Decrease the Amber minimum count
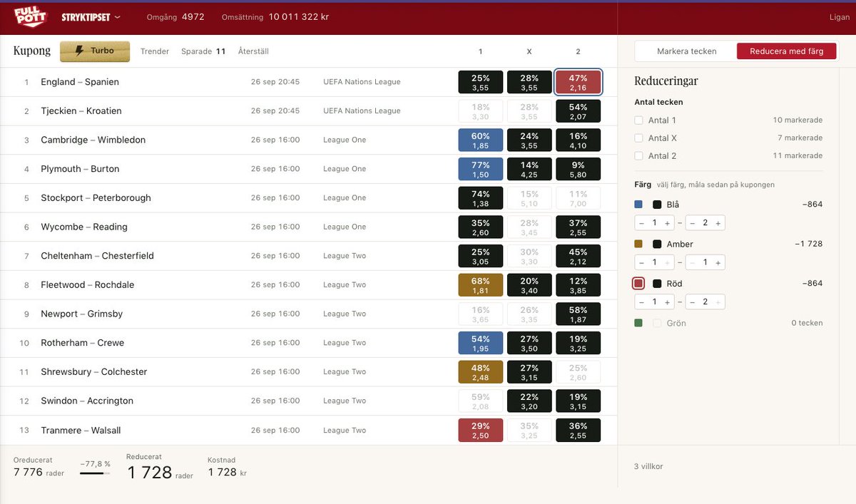This screenshot has height=504, width=856. click(642, 262)
